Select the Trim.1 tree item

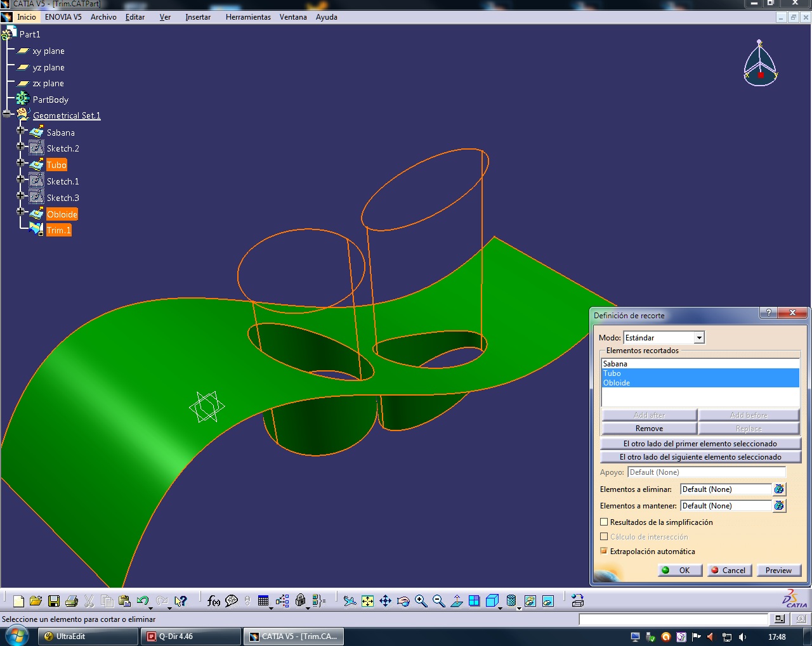click(58, 230)
